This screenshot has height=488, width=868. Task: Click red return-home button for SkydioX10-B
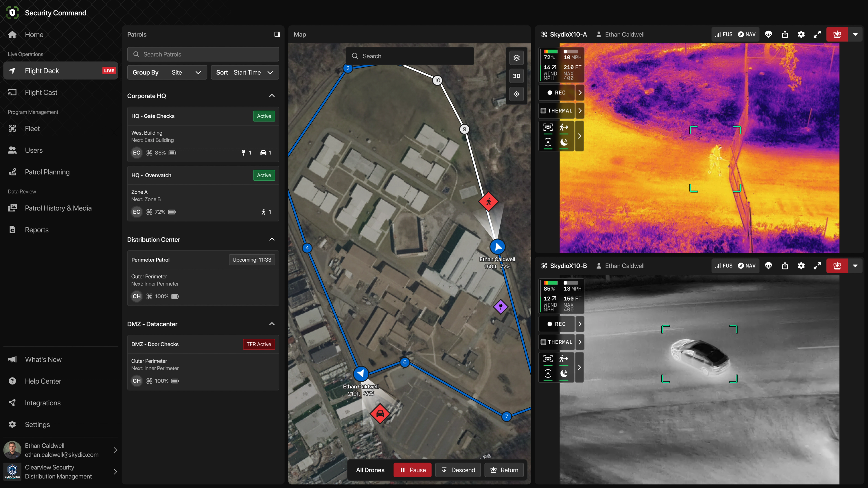(837, 266)
